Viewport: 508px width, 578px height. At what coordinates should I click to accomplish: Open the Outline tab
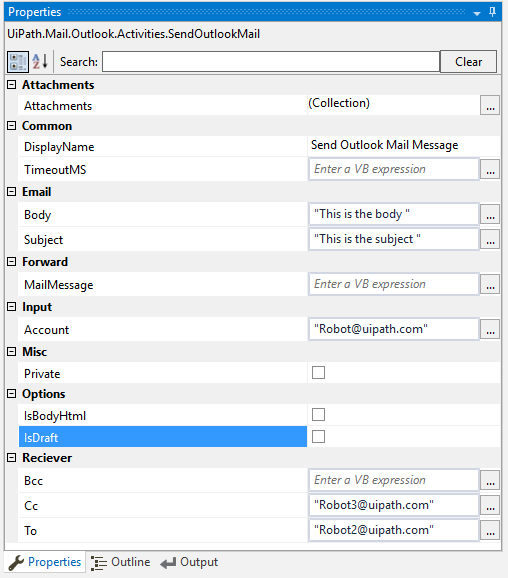pyautogui.click(x=121, y=562)
